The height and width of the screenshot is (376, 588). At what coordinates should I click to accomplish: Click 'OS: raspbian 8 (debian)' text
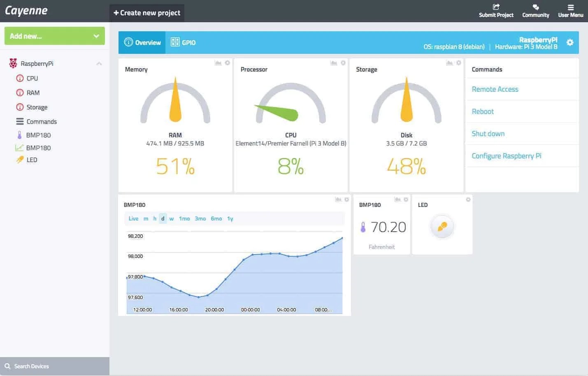pyautogui.click(x=454, y=47)
